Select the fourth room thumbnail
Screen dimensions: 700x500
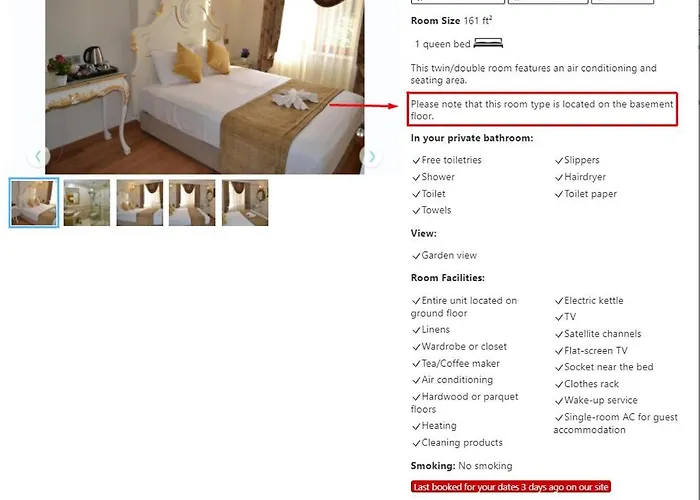tap(192, 203)
